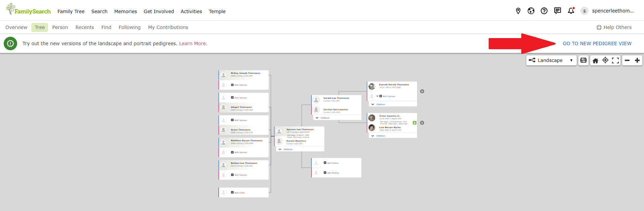Viewport: 644px width, 211px height.
Task: Open the spencerleethom... account name
Action: click(613, 11)
